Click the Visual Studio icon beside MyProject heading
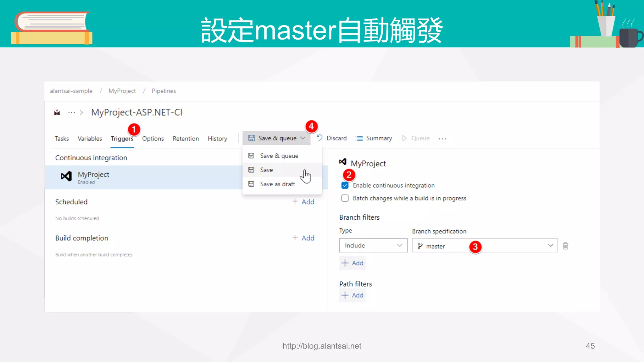The width and height of the screenshot is (644, 362). click(x=343, y=162)
